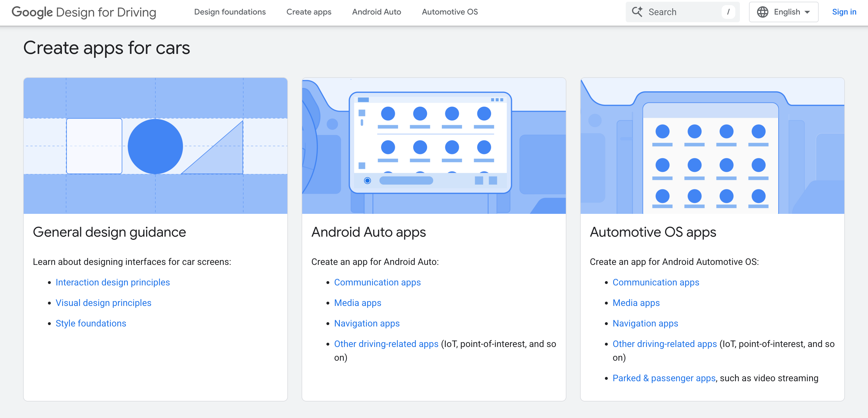This screenshot has height=418, width=868.
Task: Click the slash shortcut key badge
Action: 728,12
